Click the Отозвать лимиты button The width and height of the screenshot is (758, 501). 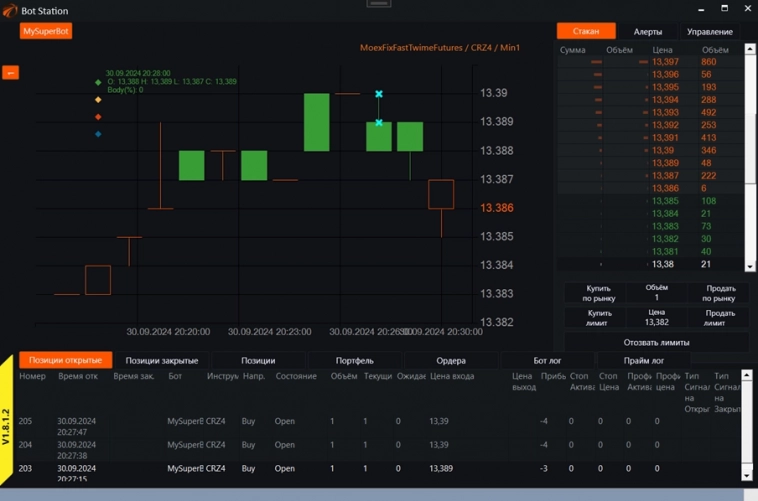(x=656, y=342)
